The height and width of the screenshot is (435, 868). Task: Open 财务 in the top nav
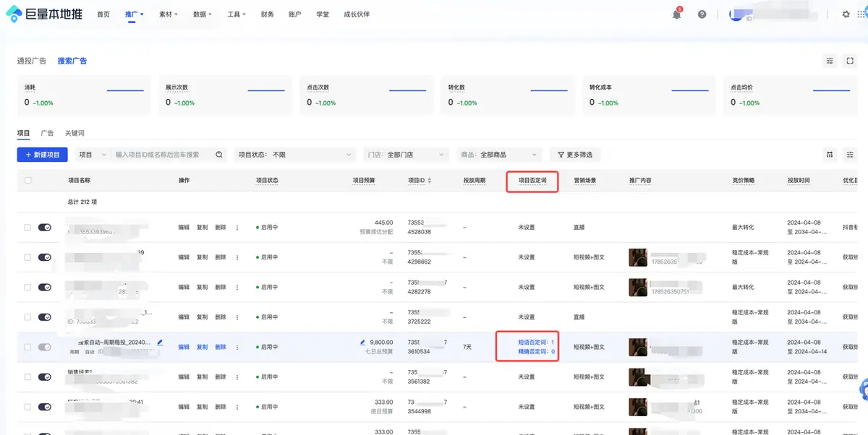(267, 14)
